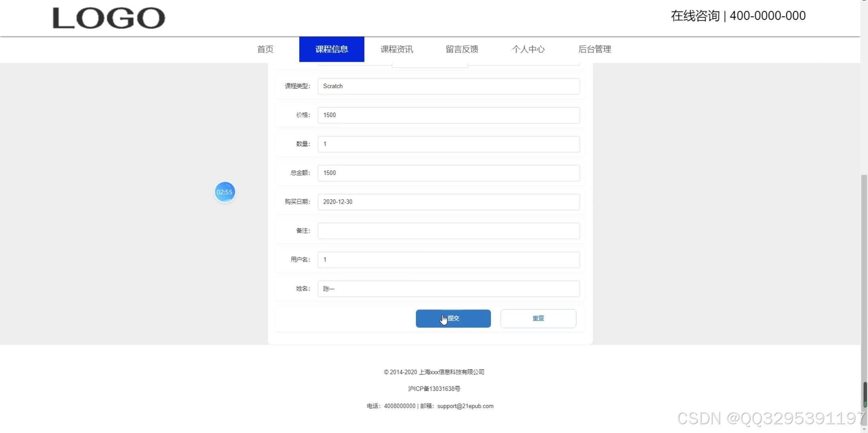Click the 课程类型: label
Image resolution: width=868 pixels, height=433 pixels.
[298, 86]
